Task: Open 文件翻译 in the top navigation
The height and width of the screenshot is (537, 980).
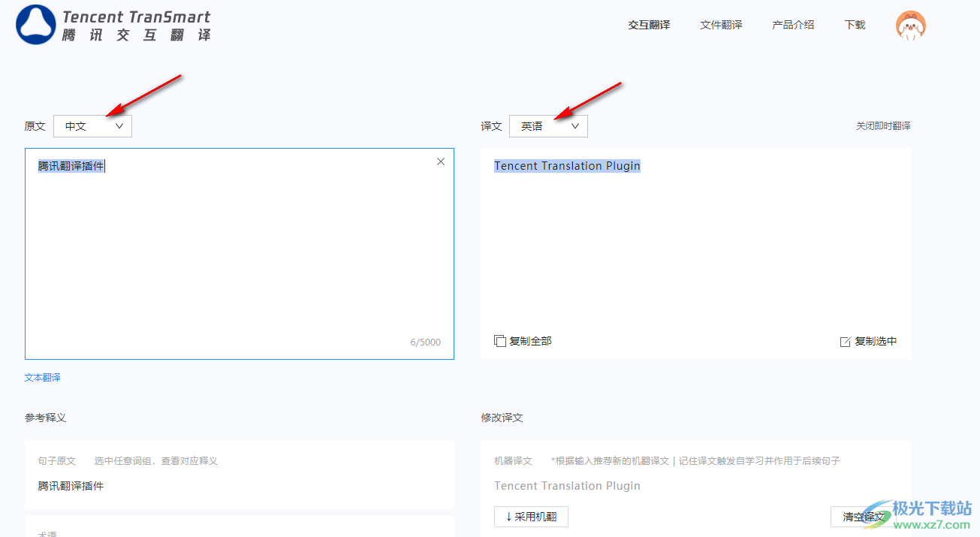Action: (721, 25)
